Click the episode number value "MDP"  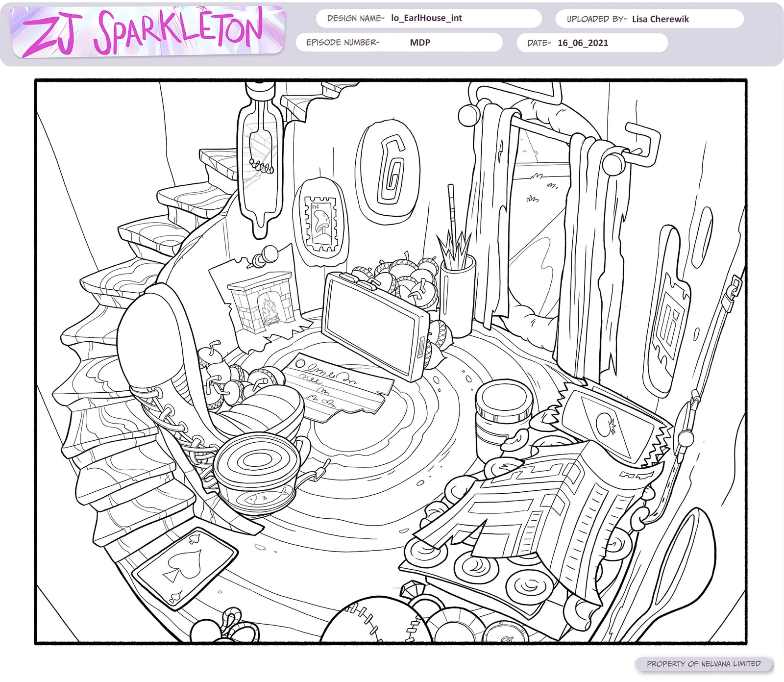point(420,43)
